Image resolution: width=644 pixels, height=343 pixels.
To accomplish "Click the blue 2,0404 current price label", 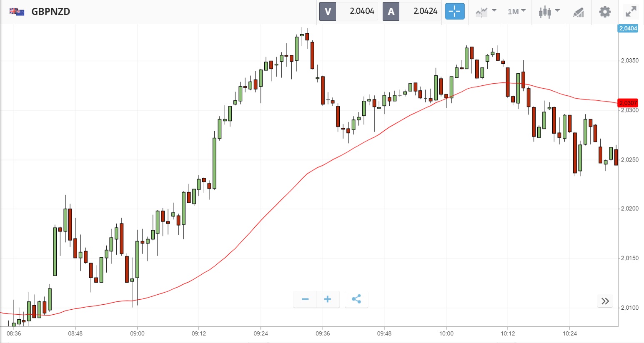I will (x=628, y=28).
